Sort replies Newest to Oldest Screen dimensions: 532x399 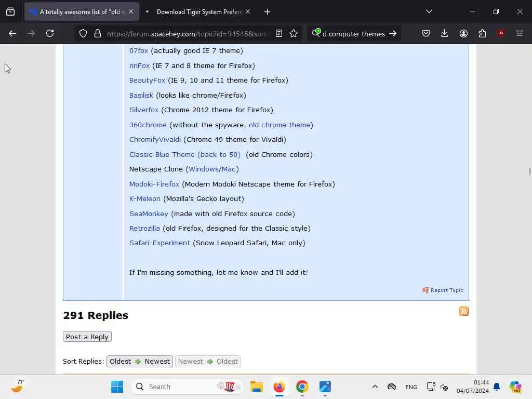208,362
